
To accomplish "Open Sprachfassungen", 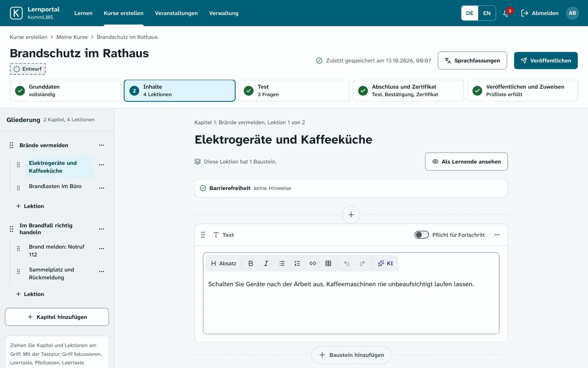I will tap(472, 61).
